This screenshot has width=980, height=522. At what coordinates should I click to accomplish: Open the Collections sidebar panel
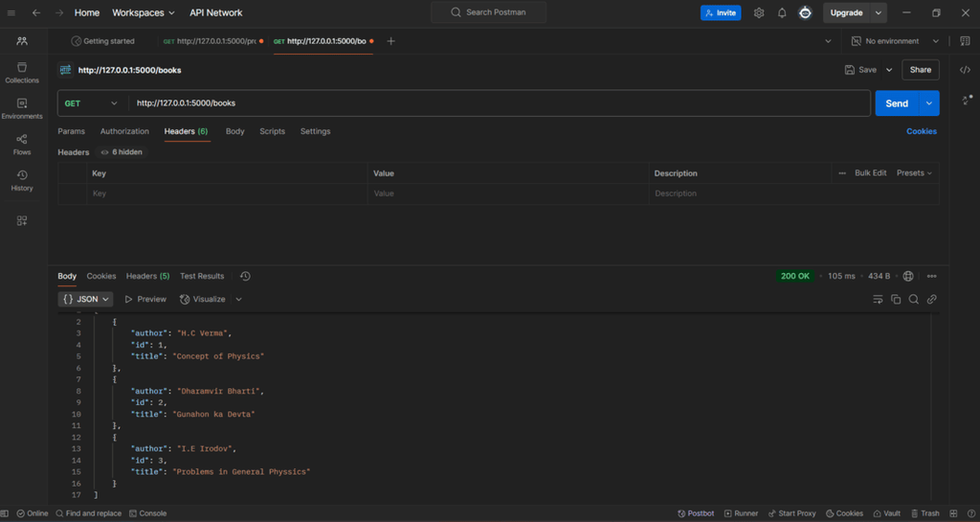tap(22, 73)
